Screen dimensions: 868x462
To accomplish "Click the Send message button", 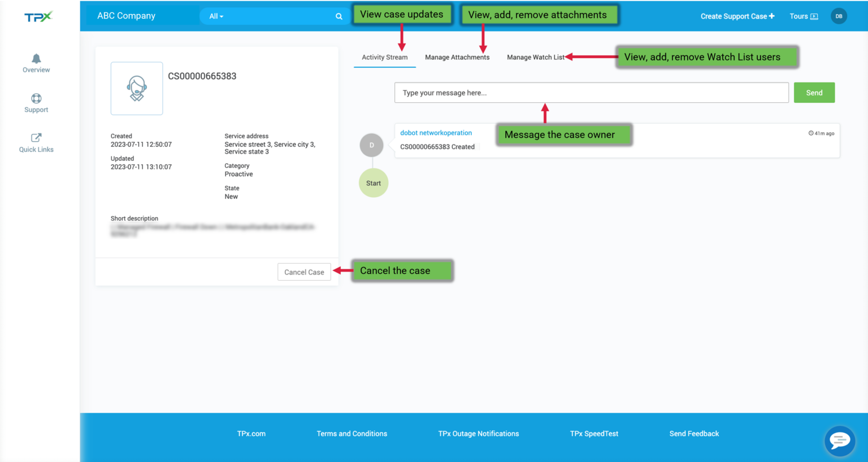I will tap(814, 93).
